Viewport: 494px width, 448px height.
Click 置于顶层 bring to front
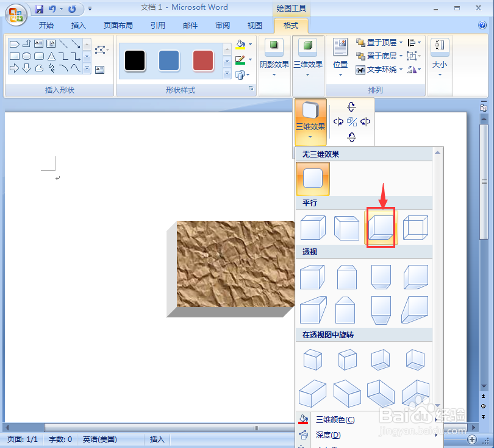(x=379, y=42)
